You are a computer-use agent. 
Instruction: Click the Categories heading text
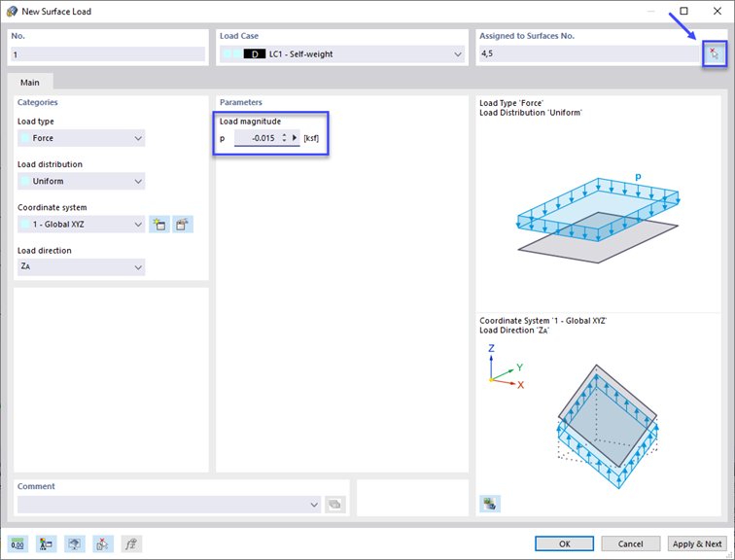click(x=38, y=102)
